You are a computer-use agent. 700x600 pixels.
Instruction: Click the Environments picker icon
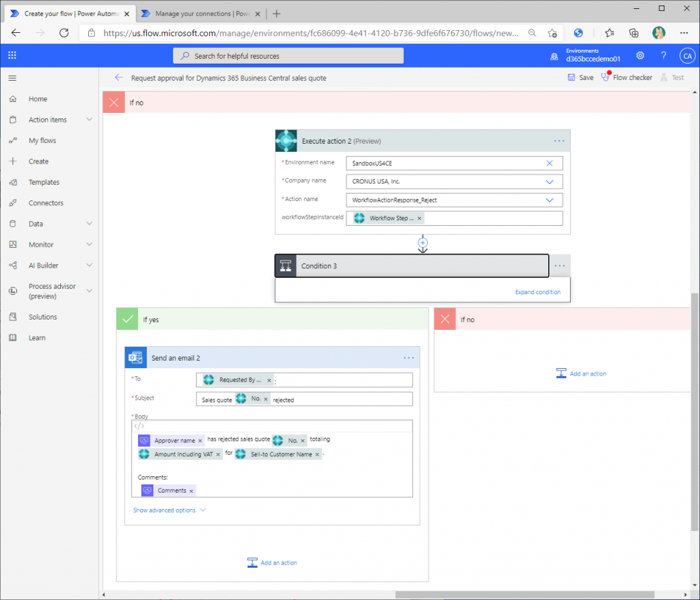tap(554, 56)
